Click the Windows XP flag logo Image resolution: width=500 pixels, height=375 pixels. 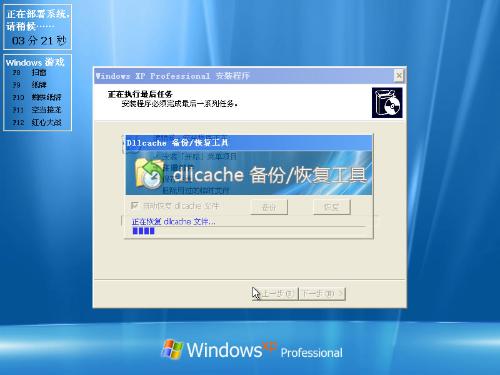click(172, 350)
